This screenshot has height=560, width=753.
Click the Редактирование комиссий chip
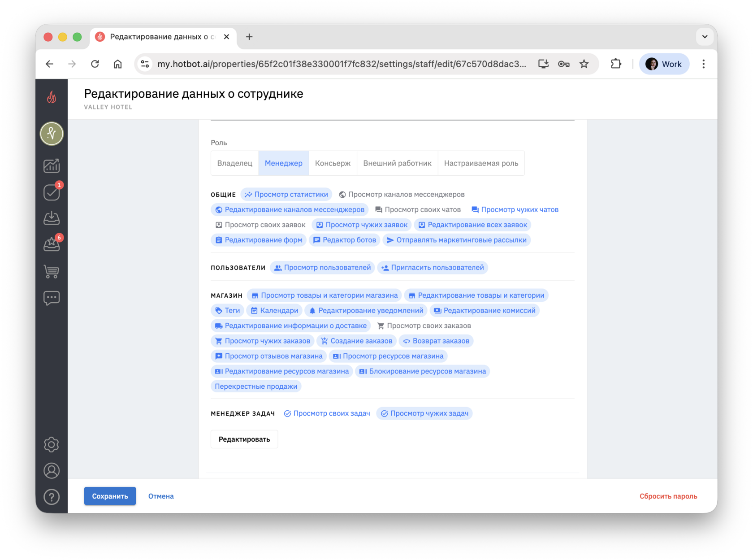(485, 310)
